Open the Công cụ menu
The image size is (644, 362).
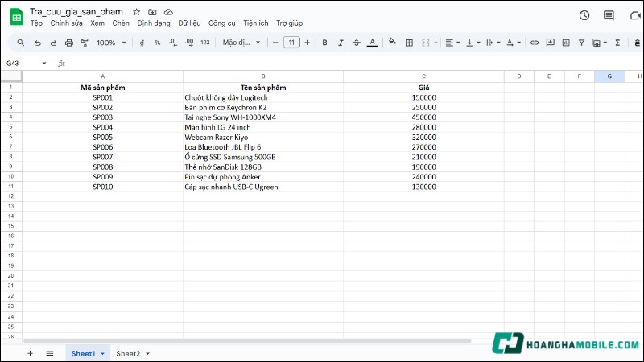pyautogui.click(x=222, y=23)
